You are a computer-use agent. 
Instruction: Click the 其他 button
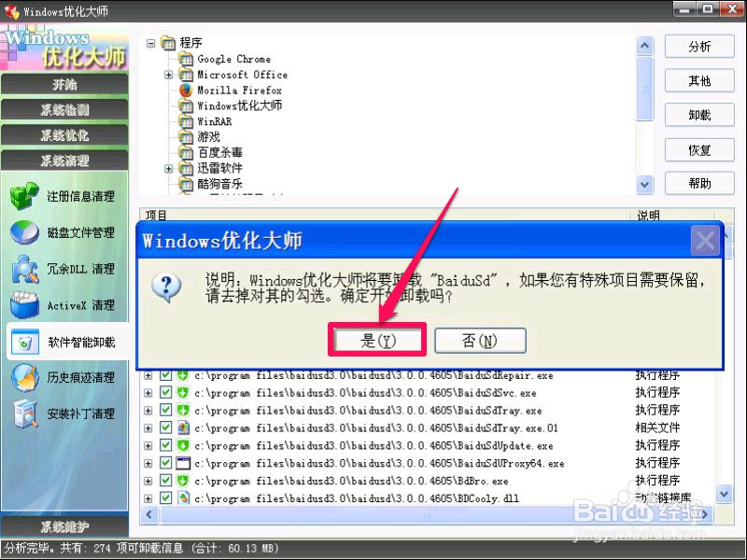tap(699, 80)
